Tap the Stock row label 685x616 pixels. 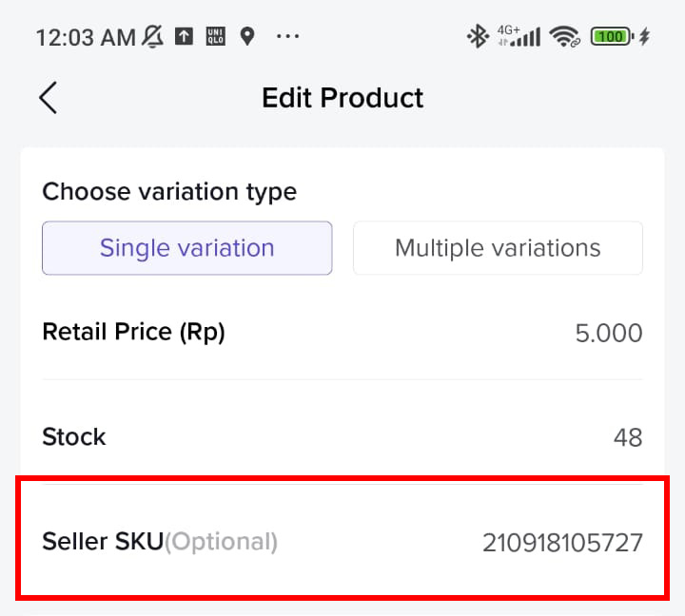point(74,436)
